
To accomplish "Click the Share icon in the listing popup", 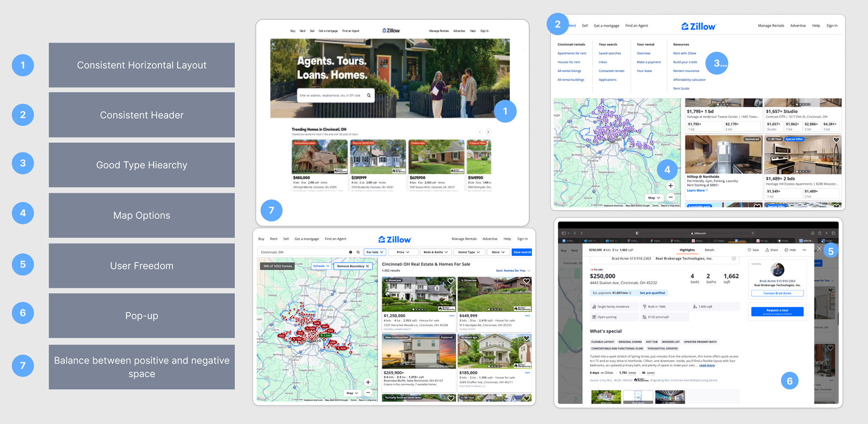I will [x=767, y=250].
